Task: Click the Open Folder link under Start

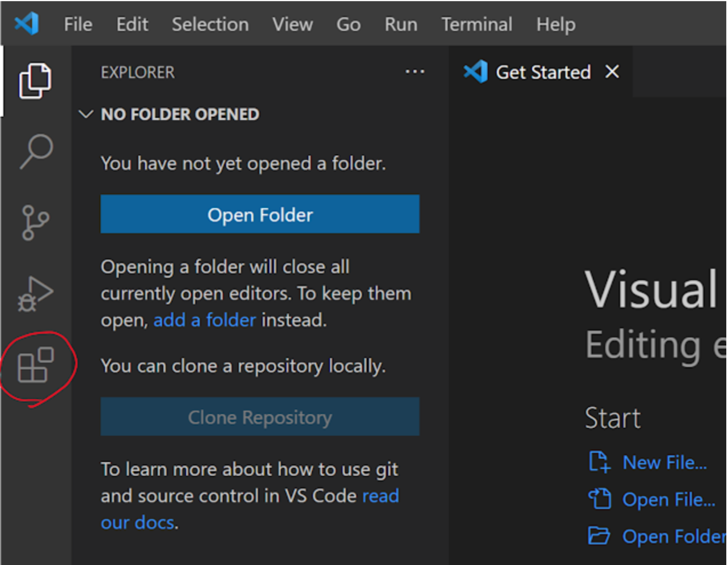Action: [675, 537]
